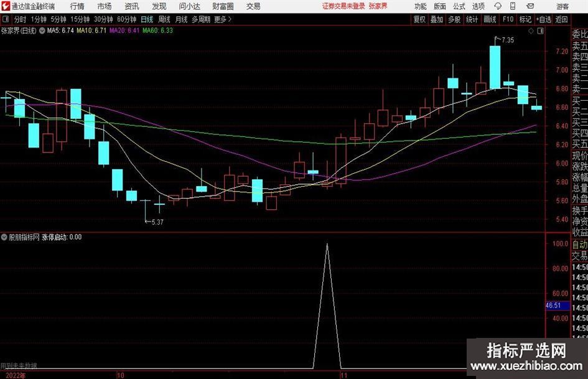Click the MA5: 6.74 indicator value

point(60,30)
